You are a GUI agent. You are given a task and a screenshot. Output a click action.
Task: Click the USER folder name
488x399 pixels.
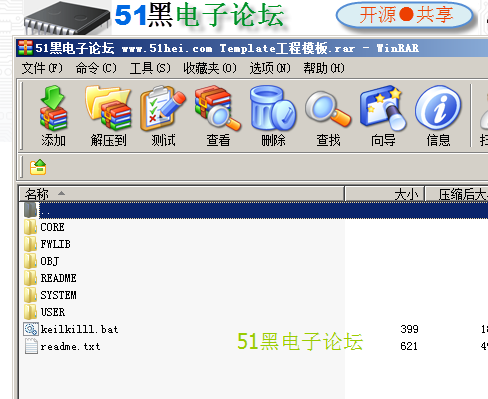[53, 312]
